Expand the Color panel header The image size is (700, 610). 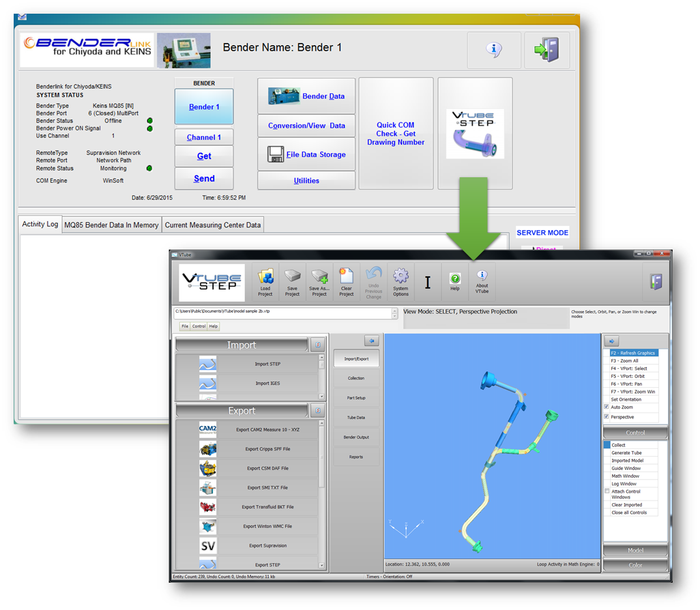click(635, 565)
